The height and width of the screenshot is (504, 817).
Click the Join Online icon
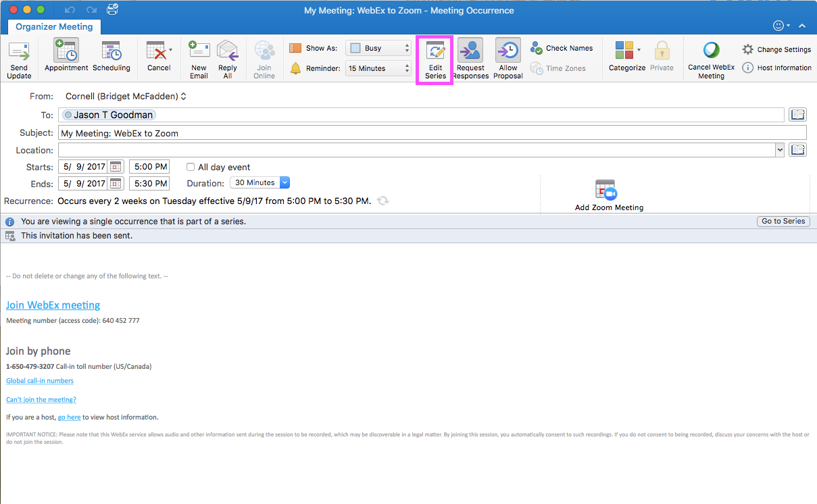click(x=264, y=51)
